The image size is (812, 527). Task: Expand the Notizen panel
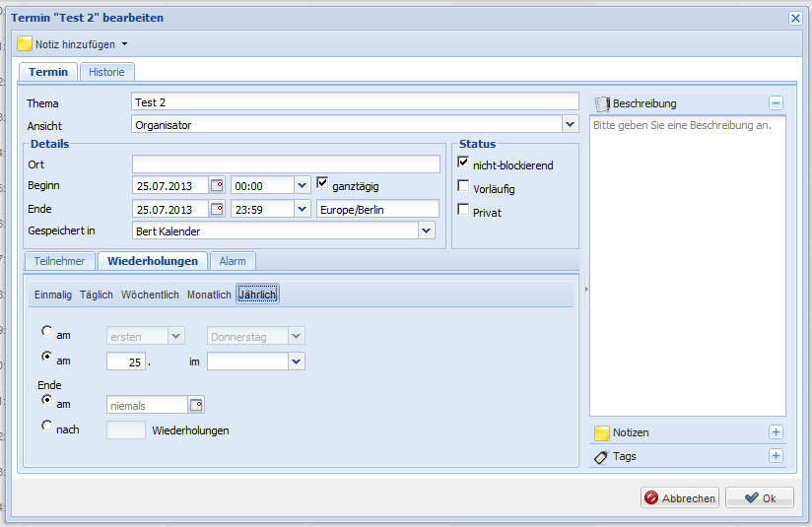(x=776, y=432)
